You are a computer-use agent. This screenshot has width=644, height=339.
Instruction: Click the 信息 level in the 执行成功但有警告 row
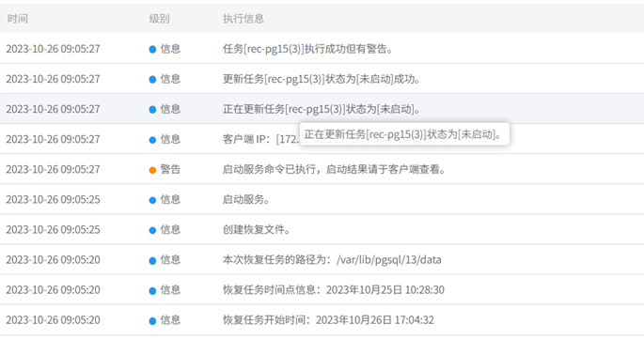[x=170, y=49]
